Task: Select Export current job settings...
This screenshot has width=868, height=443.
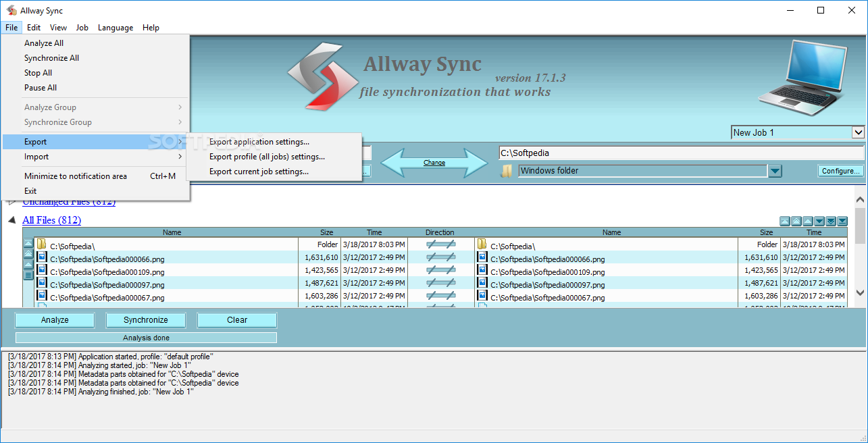Action: pos(274,172)
